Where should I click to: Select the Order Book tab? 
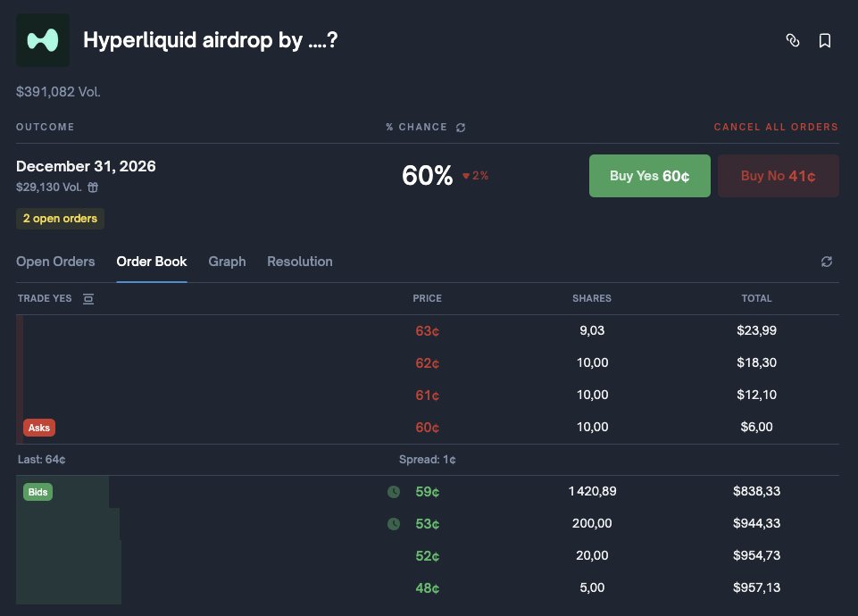pos(152,262)
